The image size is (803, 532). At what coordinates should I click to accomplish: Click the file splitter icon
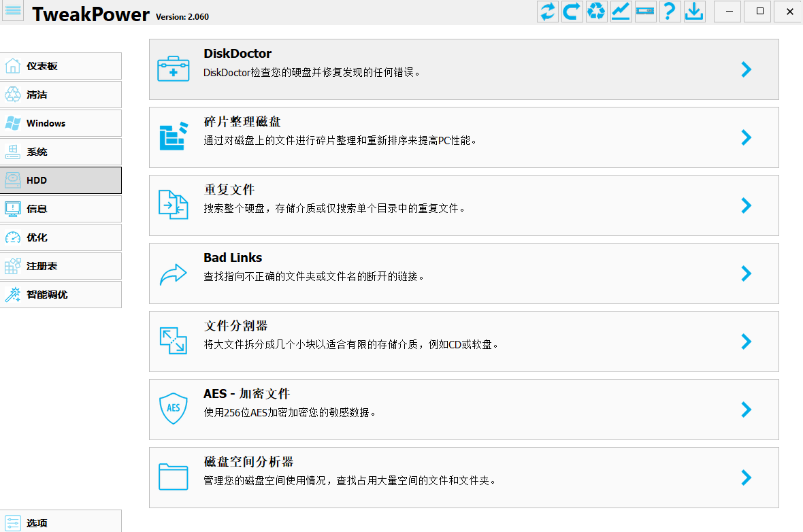tap(174, 341)
